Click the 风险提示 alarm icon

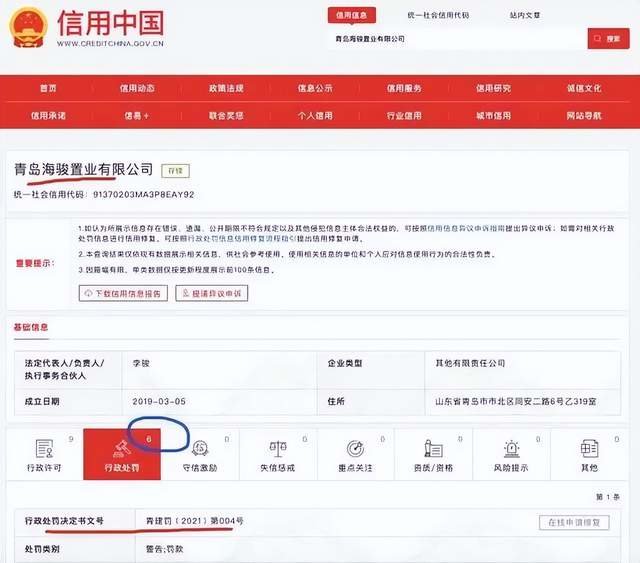[511, 449]
